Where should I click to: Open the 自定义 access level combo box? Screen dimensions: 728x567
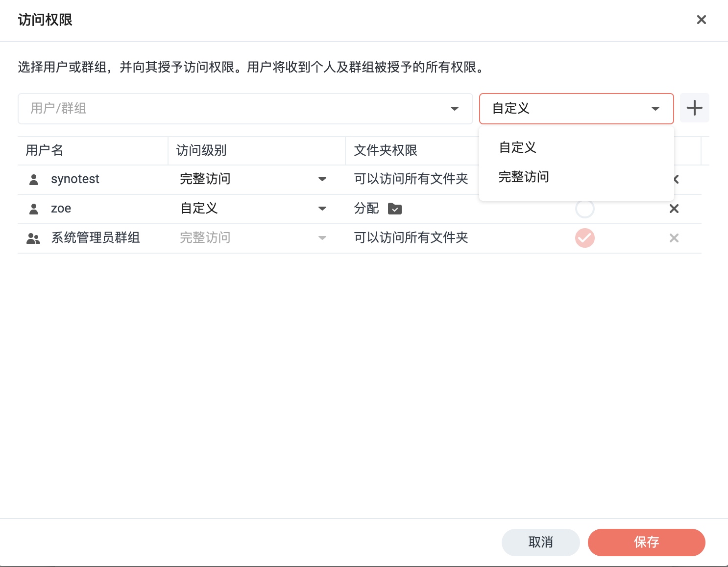click(x=576, y=109)
